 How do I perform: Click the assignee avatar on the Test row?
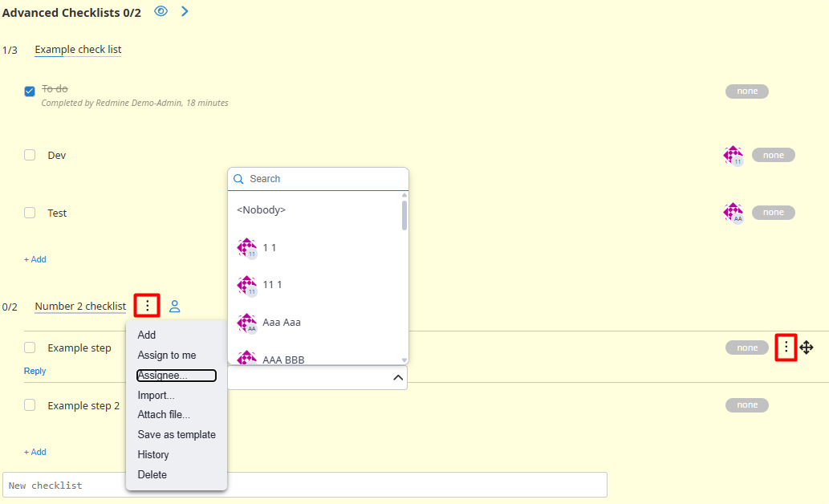click(x=733, y=213)
